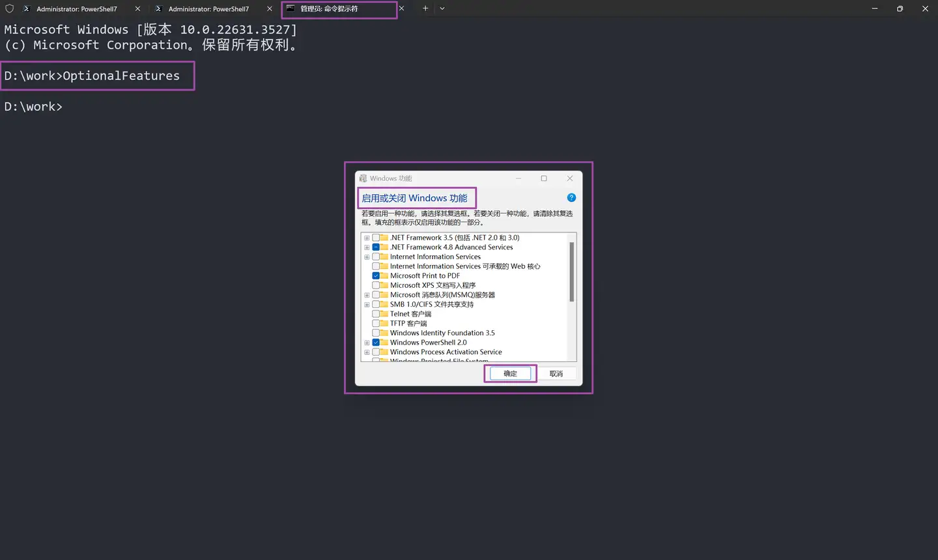Expand the Windows Process Activation Service node
This screenshot has height=560, width=938.
[x=367, y=352]
